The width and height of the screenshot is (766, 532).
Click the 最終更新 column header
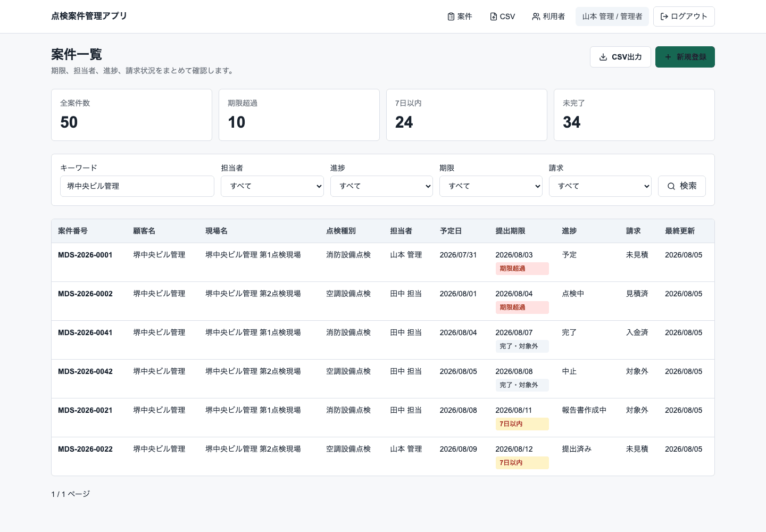coord(680,231)
